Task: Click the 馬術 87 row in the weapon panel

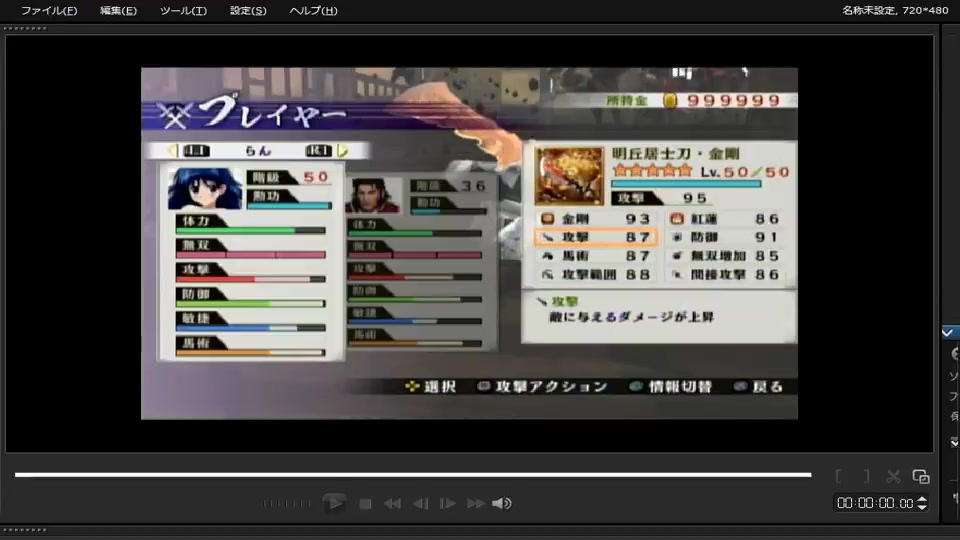Action: [x=596, y=256]
